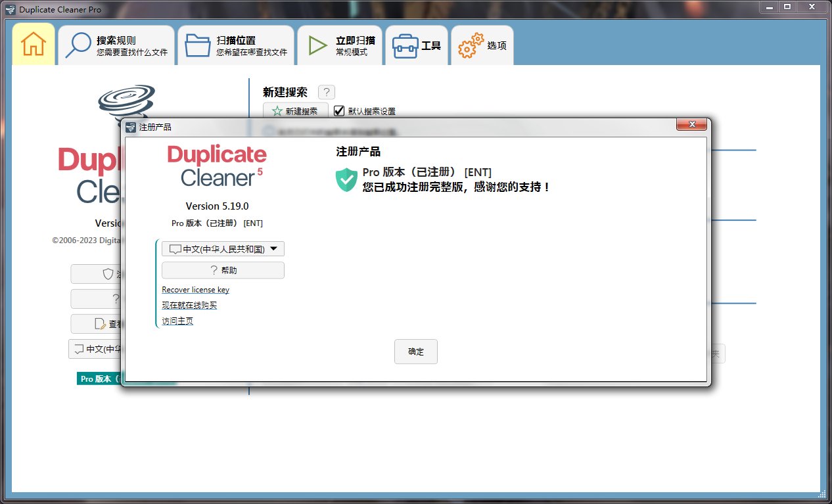
Task: Click the 注册产品 dialog title icon
Action: point(131,127)
